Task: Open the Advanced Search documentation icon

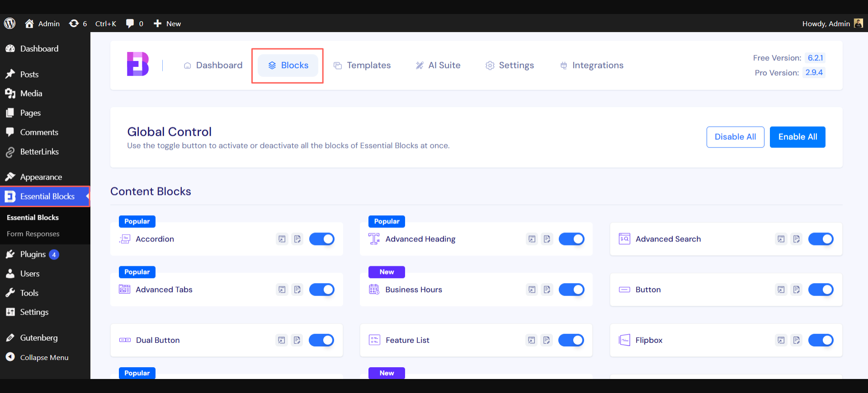Action: [797, 239]
